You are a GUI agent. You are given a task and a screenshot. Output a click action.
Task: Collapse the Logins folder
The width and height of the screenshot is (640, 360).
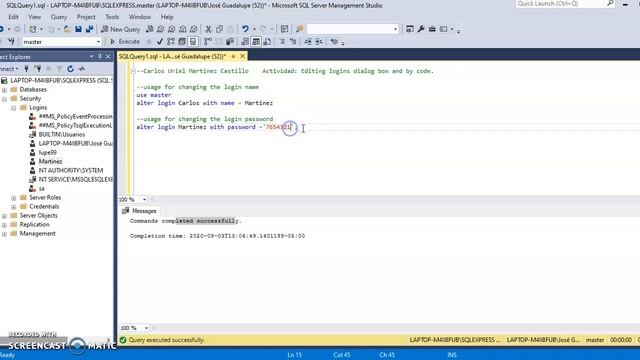click(13, 108)
